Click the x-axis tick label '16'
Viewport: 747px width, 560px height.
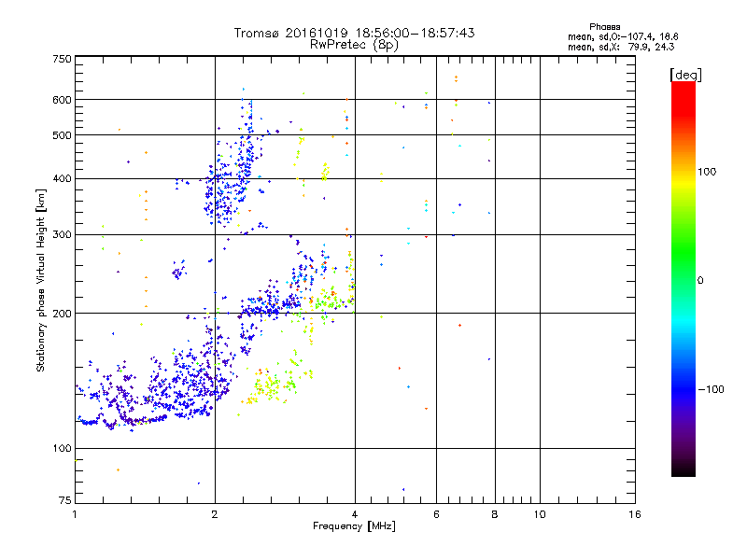pyautogui.click(x=635, y=514)
